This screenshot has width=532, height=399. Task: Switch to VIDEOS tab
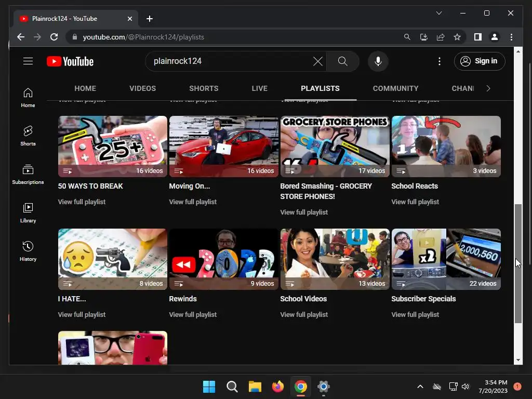point(142,88)
